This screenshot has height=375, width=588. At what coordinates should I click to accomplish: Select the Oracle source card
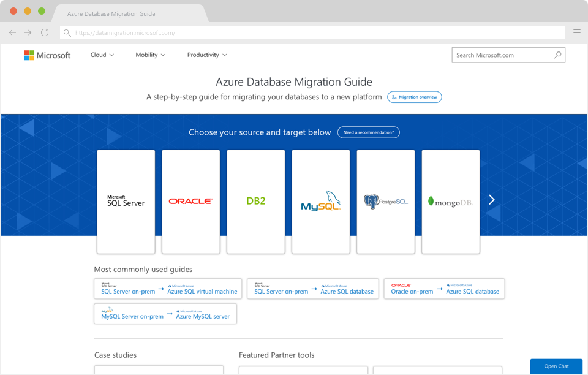pos(191,202)
